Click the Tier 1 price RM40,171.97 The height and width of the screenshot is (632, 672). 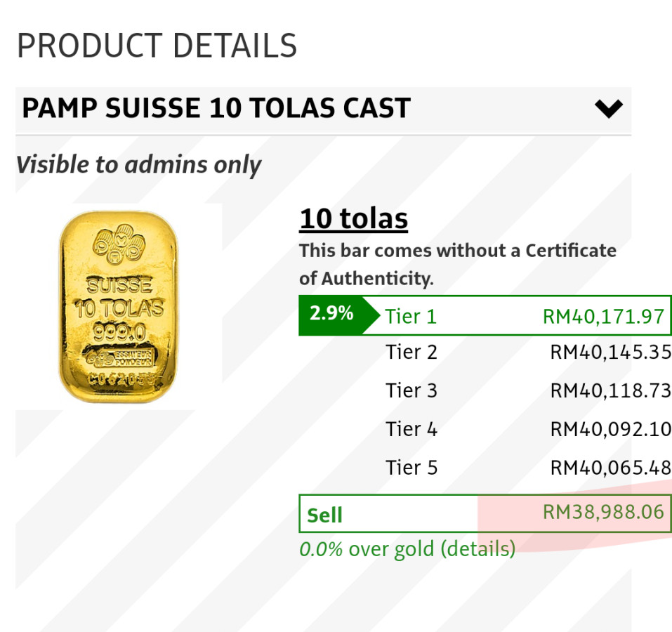pyautogui.click(x=603, y=316)
